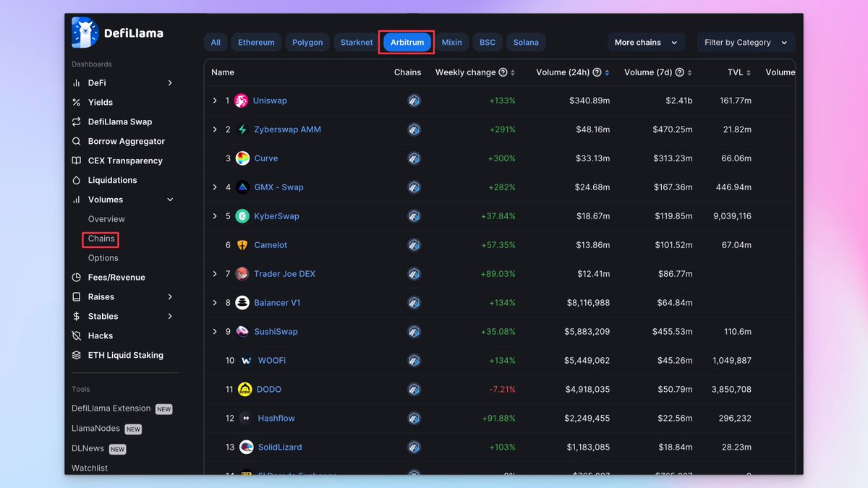Viewport: 868px width, 488px height.
Task: Expand the Trader Joe DEX row chevron
Action: point(215,274)
